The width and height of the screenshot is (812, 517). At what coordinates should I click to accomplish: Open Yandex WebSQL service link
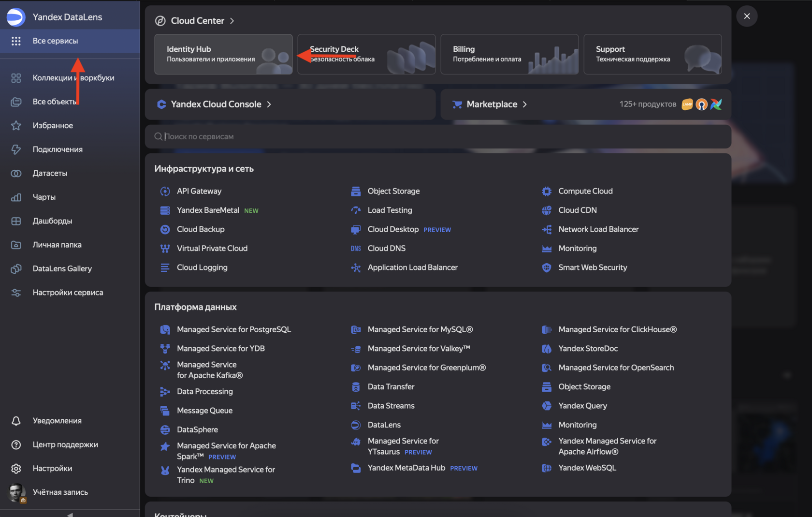point(587,468)
